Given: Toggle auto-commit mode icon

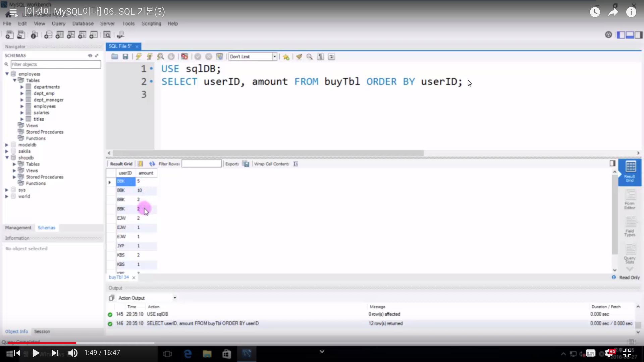Looking at the screenshot, I should (219, 57).
